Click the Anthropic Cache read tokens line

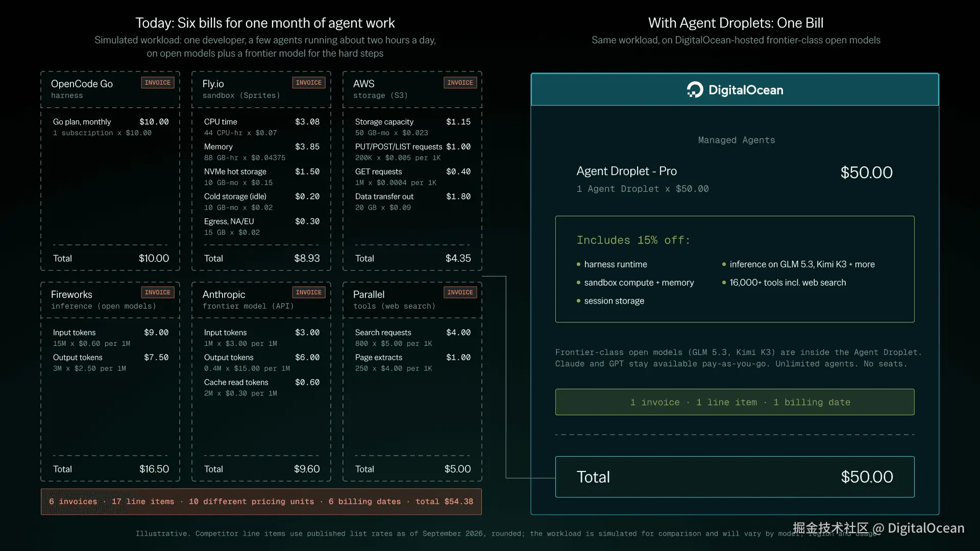pos(261,387)
